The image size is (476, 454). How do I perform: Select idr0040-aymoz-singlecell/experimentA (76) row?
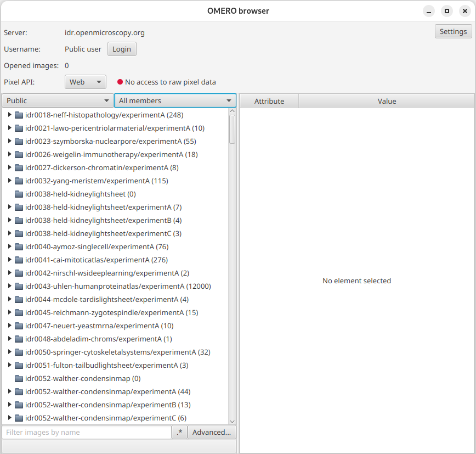(x=115, y=246)
